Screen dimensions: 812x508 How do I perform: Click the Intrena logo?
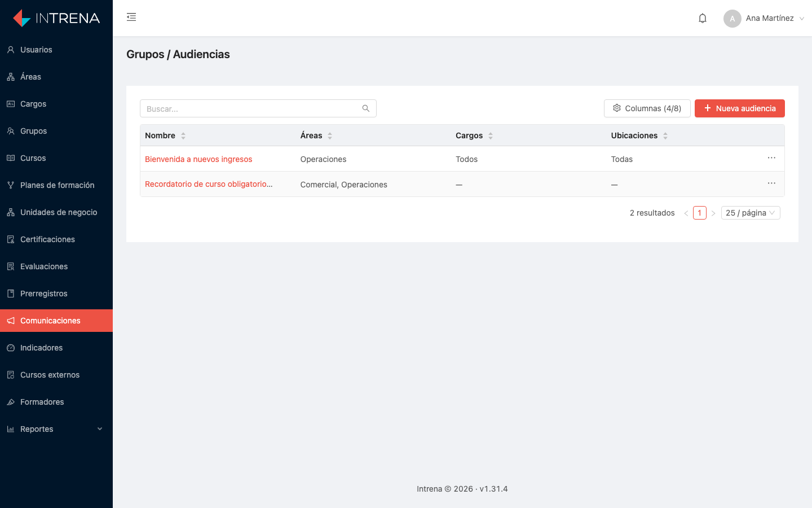click(56, 18)
